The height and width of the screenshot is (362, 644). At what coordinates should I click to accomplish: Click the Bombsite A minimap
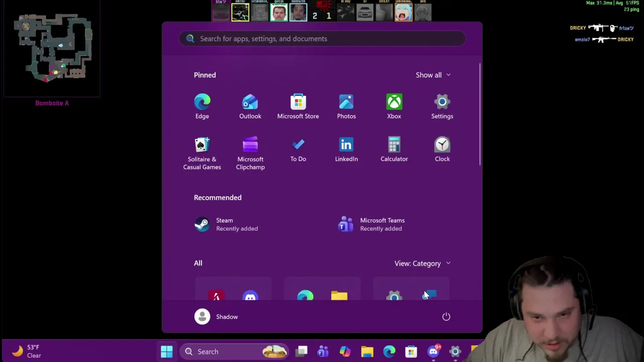(52, 49)
